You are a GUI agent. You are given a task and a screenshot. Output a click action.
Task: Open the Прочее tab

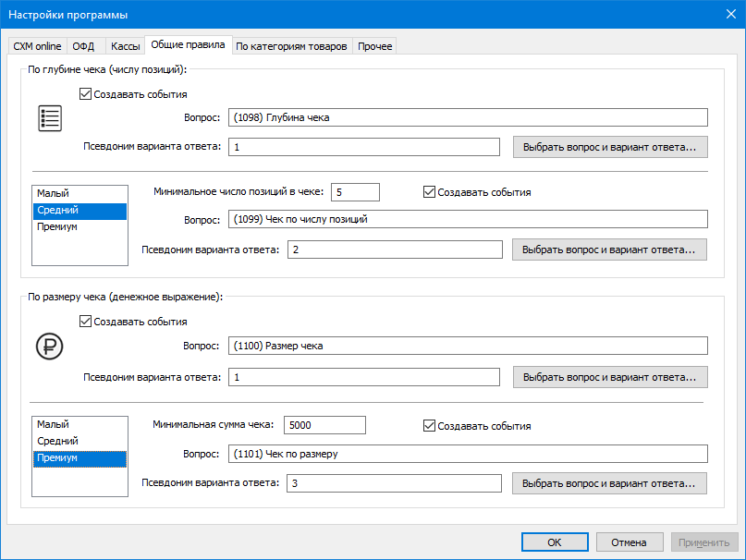(374, 46)
